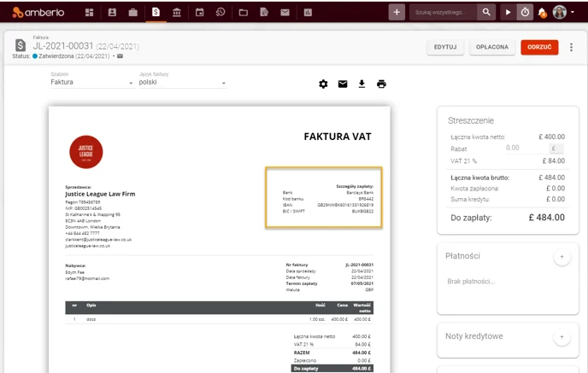Click the Szukaj wszystkiego search field
588x373 pixels.
pyautogui.click(x=443, y=12)
